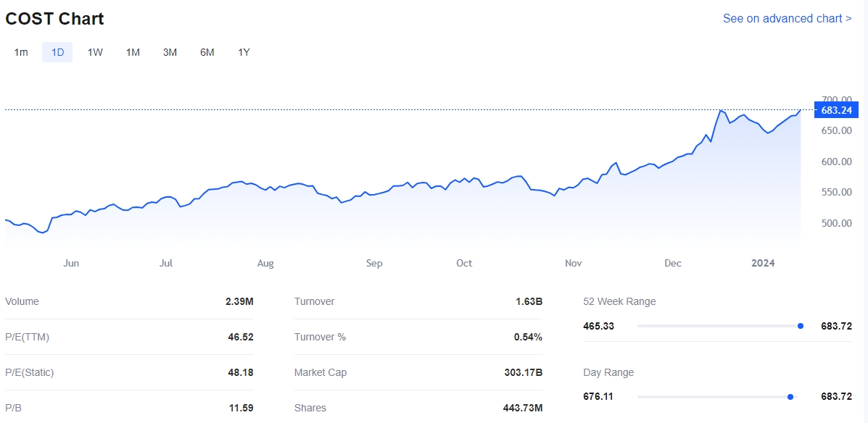Click the Nov label on the time axis

point(574,263)
